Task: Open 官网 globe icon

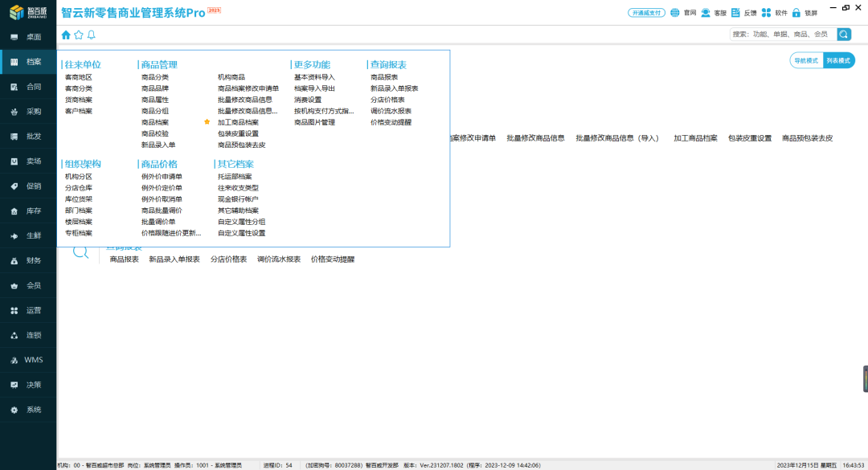Action: click(674, 13)
